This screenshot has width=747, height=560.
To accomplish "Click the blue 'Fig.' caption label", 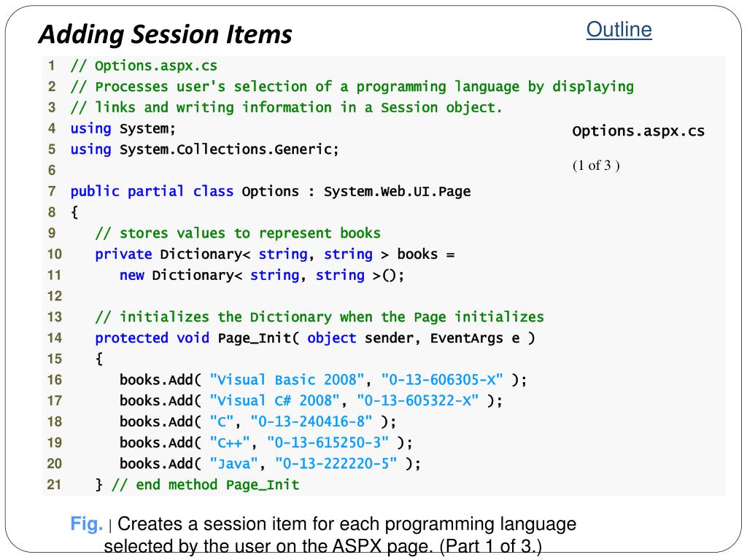I will pos(86,524).
